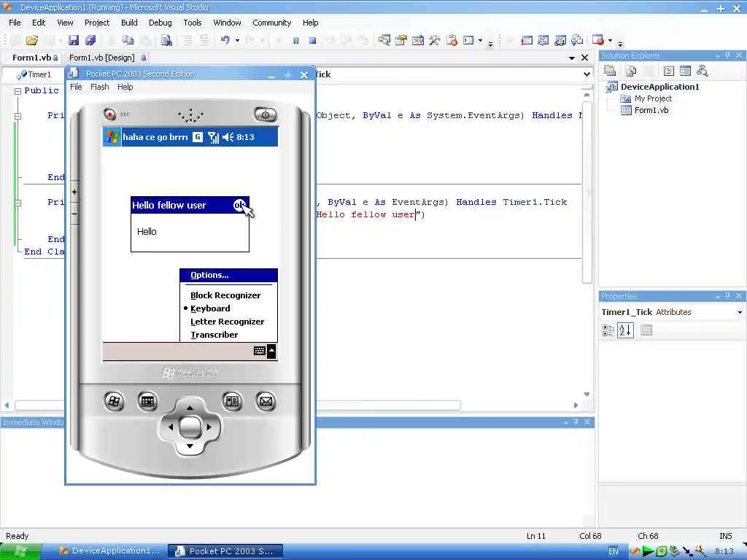The image size is (747, 560).
Task: Click the emulator's power button
Action: (265, 114)
